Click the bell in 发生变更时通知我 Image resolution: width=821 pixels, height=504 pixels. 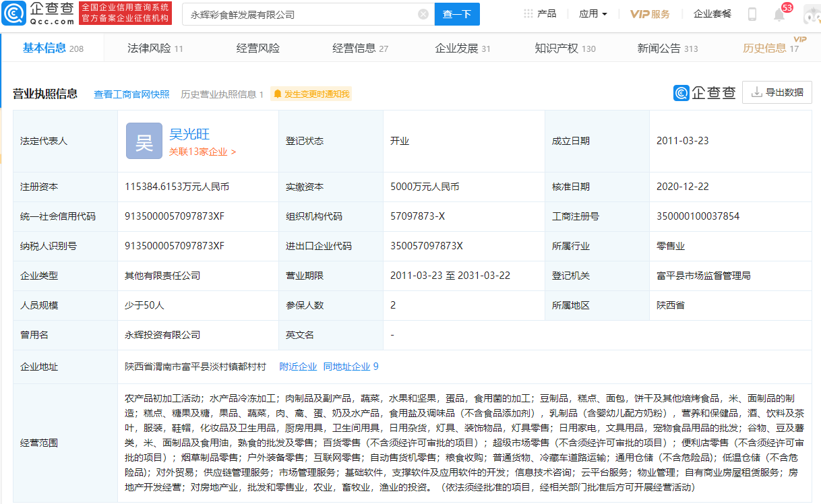277,94
